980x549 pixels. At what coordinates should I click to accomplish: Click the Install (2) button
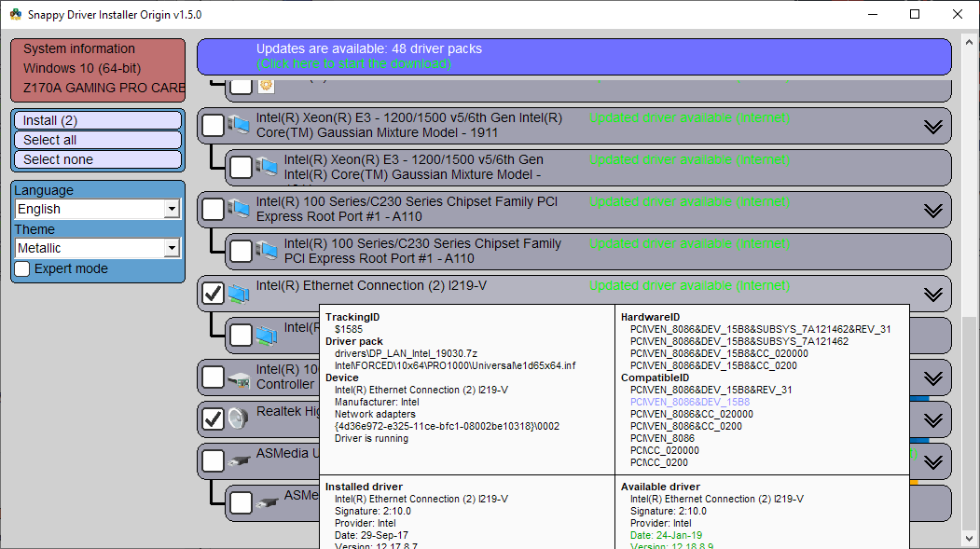(98, 120)
